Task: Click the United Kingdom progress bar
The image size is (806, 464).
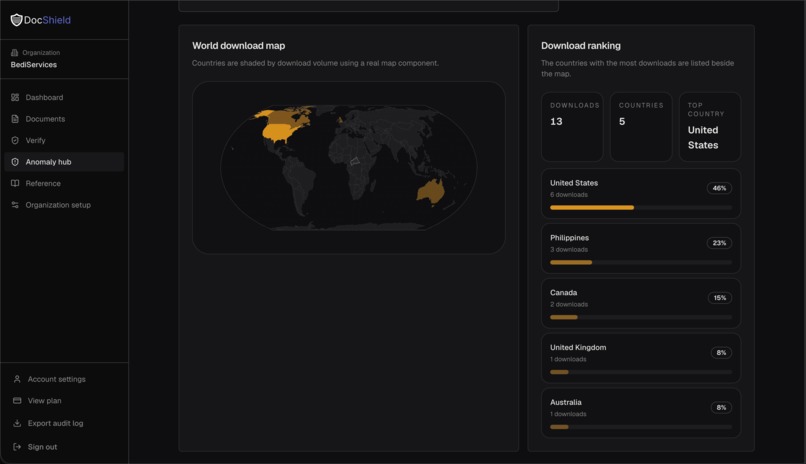Action: (640, 372)
